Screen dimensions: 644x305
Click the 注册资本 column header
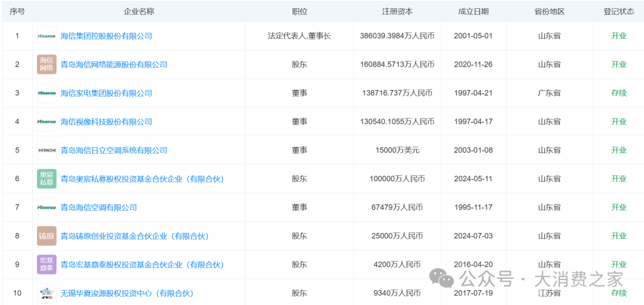pos(397,11)
